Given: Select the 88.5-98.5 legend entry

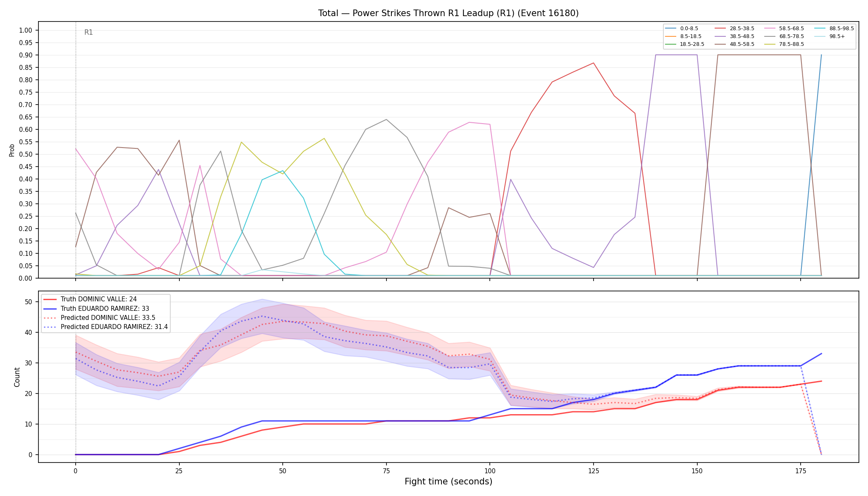Looking at the screenshot, I should pos(834,29).
